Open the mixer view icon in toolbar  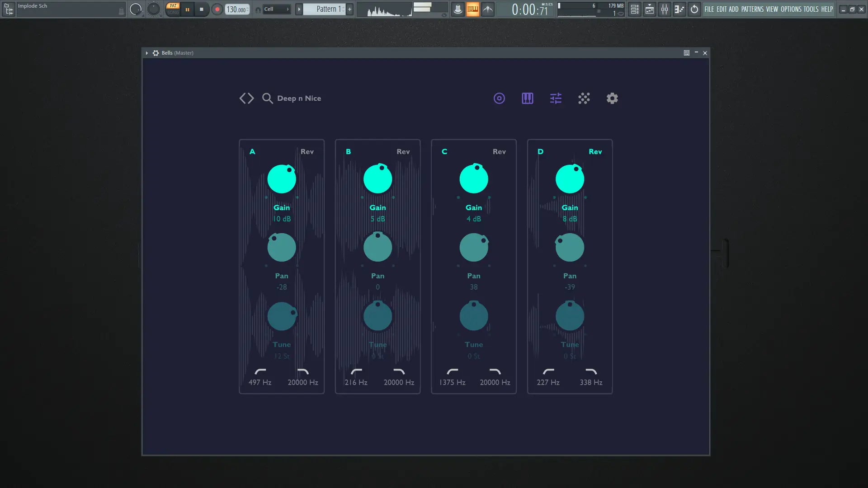click(x=664, y=9)
